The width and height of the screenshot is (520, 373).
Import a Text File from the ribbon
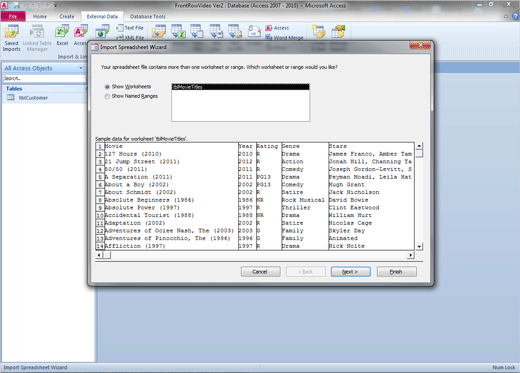click(x=130, y=28)
